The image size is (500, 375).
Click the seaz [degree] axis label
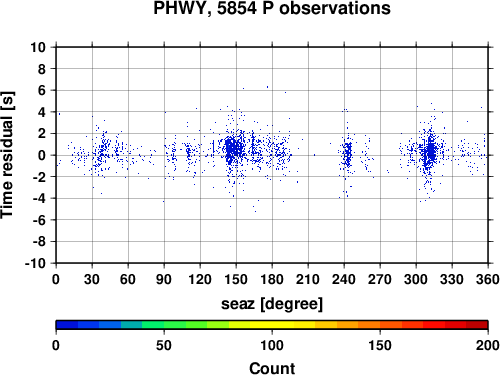pyautogui.click(x=272, y=304)
